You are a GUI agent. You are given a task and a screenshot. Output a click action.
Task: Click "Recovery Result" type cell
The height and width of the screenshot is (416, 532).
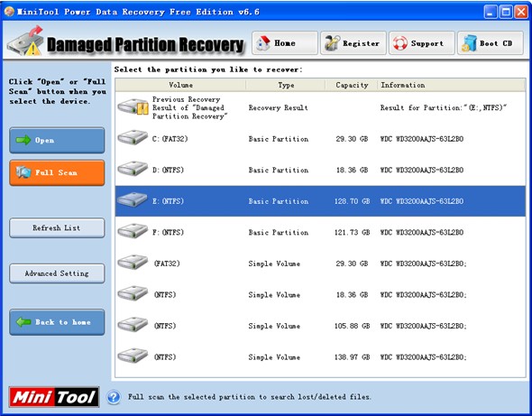click(279, 107)
